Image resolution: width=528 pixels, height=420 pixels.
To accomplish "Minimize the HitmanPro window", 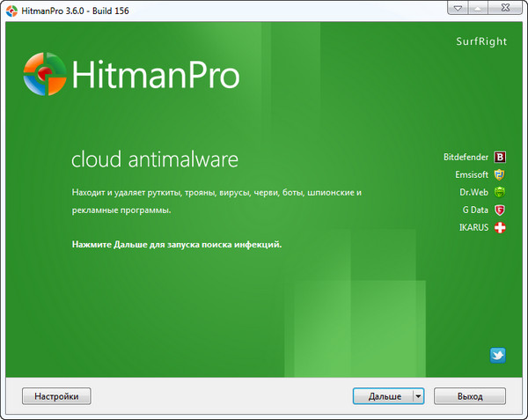I will click(x=458, y=8).
